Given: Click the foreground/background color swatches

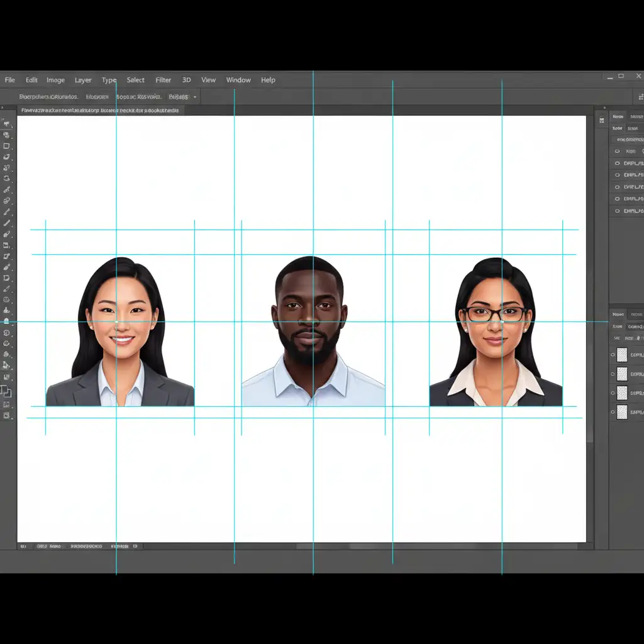Looking at the screenshot, I should 6,391.
